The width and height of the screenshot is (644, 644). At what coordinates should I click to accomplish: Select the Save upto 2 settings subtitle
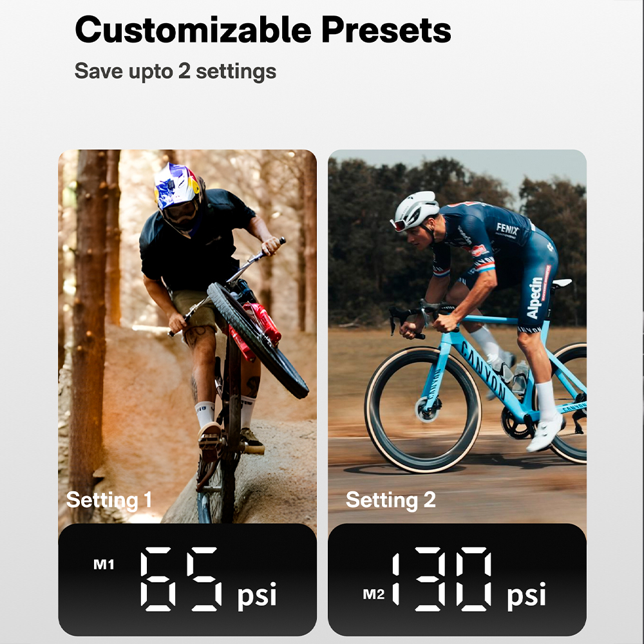tap(175, 71)
